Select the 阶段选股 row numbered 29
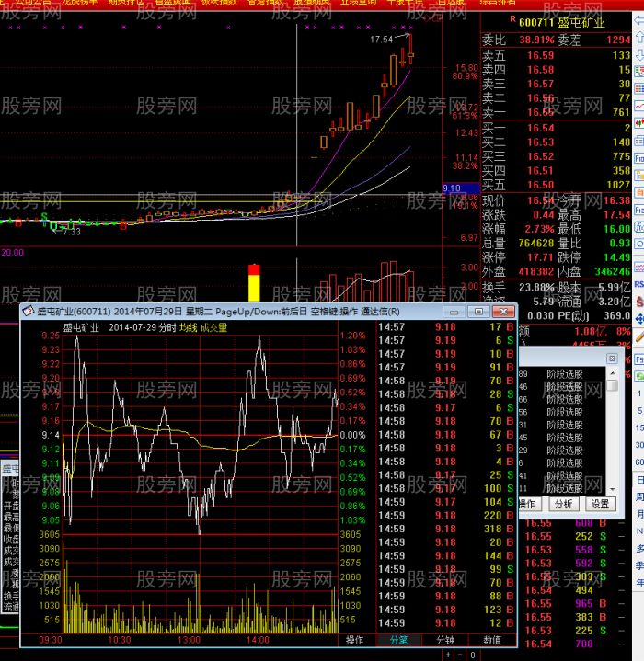 coord(562,450)
